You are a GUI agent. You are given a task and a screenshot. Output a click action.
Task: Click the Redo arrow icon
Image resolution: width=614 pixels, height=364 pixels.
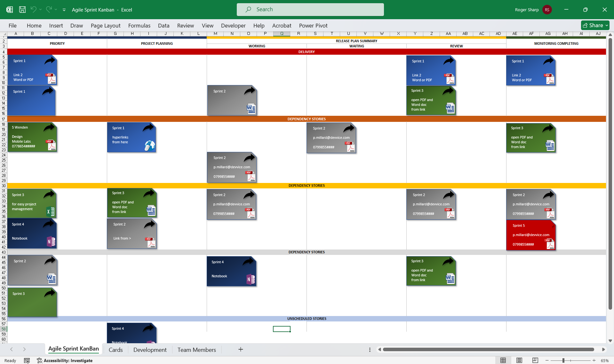(49, 10)
